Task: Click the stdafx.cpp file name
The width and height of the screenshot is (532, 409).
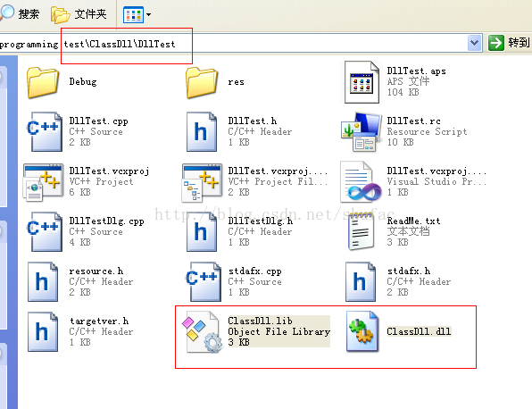Action: pos(254,271)
